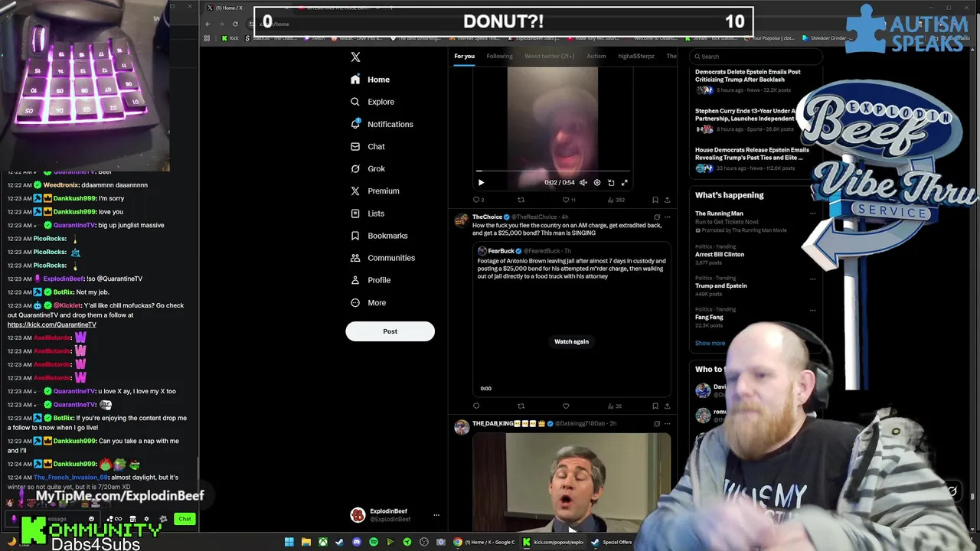Open Arrest Bill Clinton trend
Viewport: 980px width, 551px height.
(x=720, y=254)
